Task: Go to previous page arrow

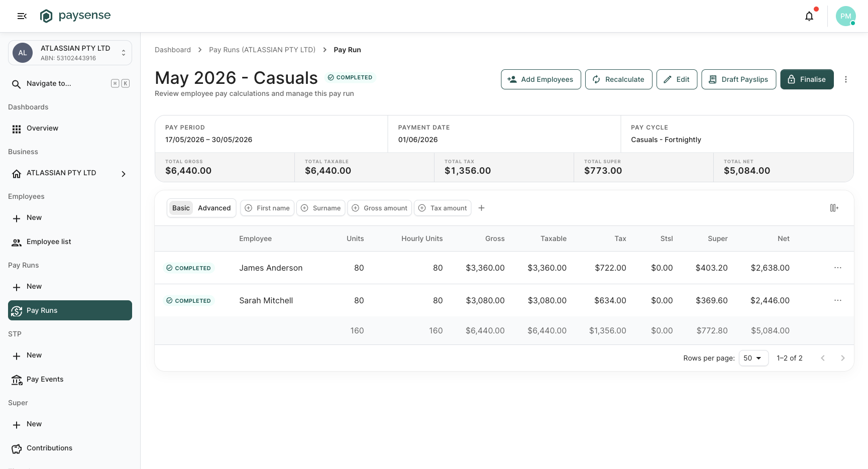Action: tap(823, 358)
